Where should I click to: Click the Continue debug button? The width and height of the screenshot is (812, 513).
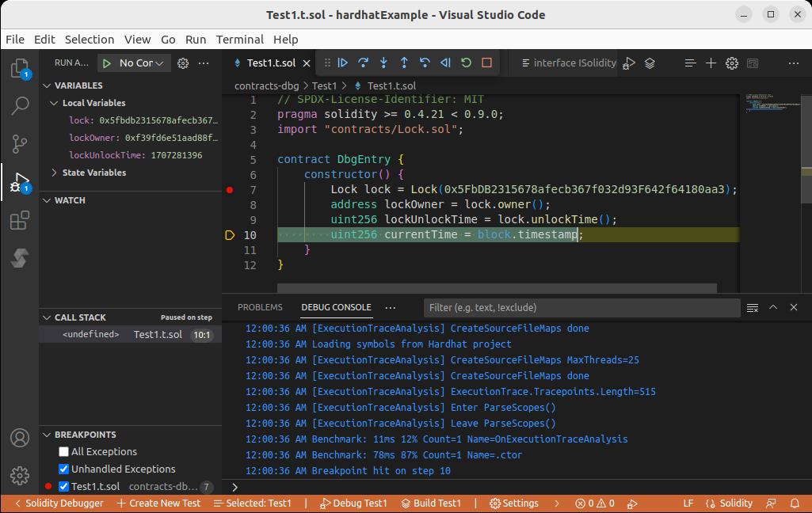coord(342,63)
